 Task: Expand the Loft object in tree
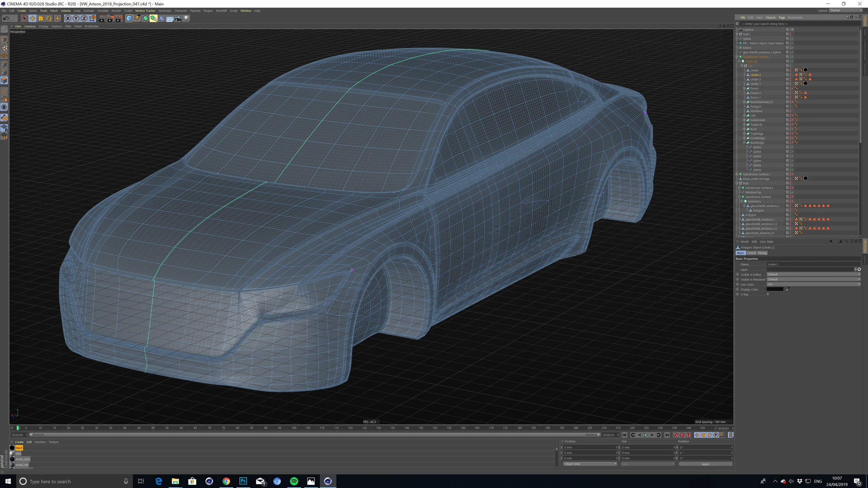(744, 115)
